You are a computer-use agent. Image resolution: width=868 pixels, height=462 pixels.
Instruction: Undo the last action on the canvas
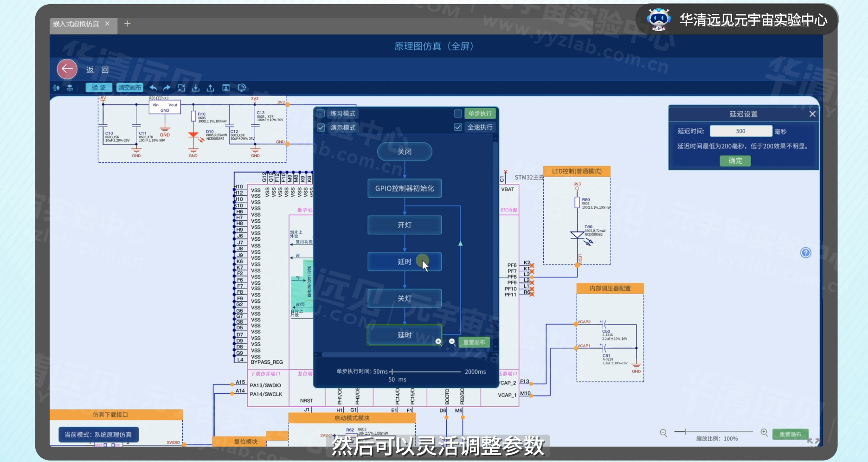(153, 87)
